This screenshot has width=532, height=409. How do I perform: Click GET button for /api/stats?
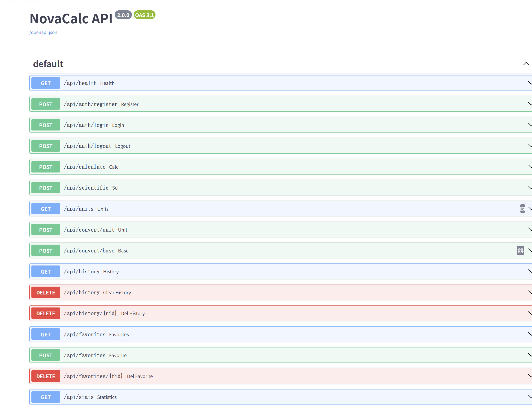click(x=46, y=397)
